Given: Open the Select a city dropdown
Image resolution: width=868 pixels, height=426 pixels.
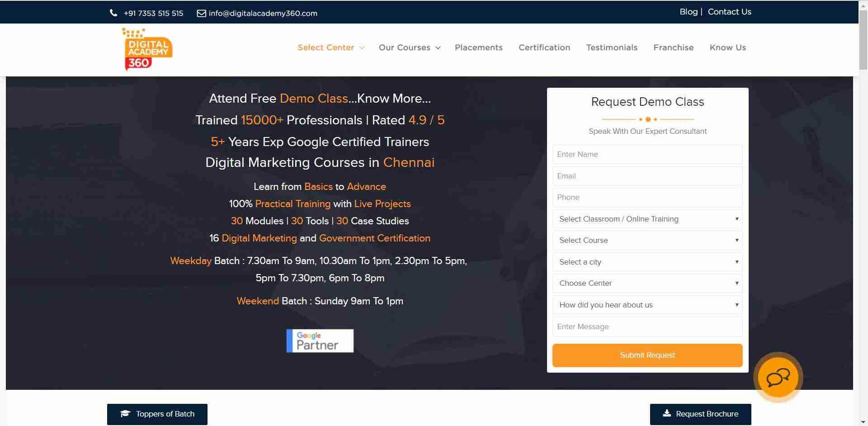Looking at the screenshot, I should pos(647,262).
